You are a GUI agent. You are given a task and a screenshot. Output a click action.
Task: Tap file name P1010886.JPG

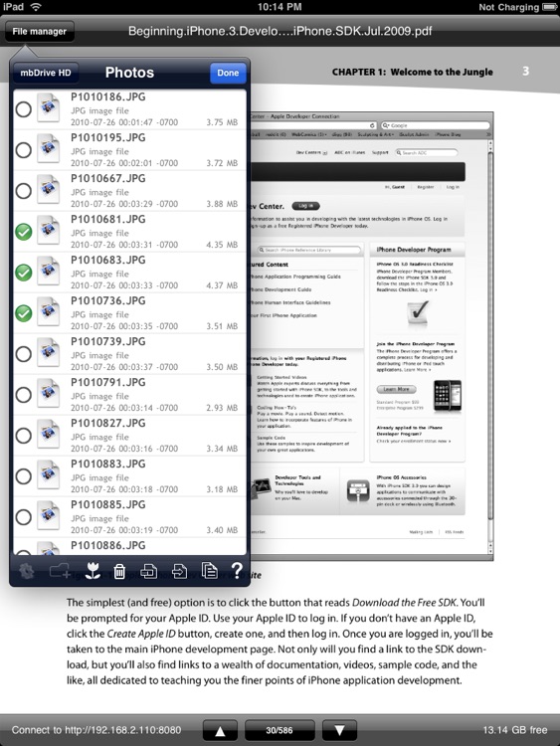tap(108, 545)
